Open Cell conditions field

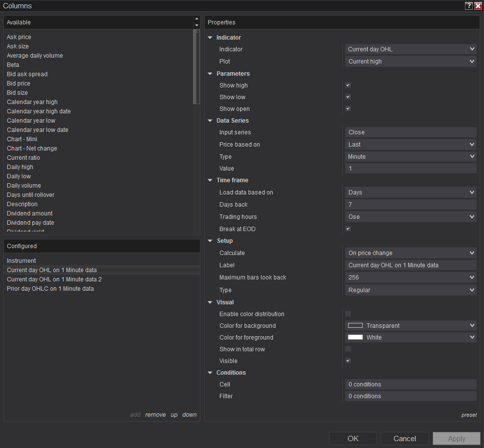point(411,384)
